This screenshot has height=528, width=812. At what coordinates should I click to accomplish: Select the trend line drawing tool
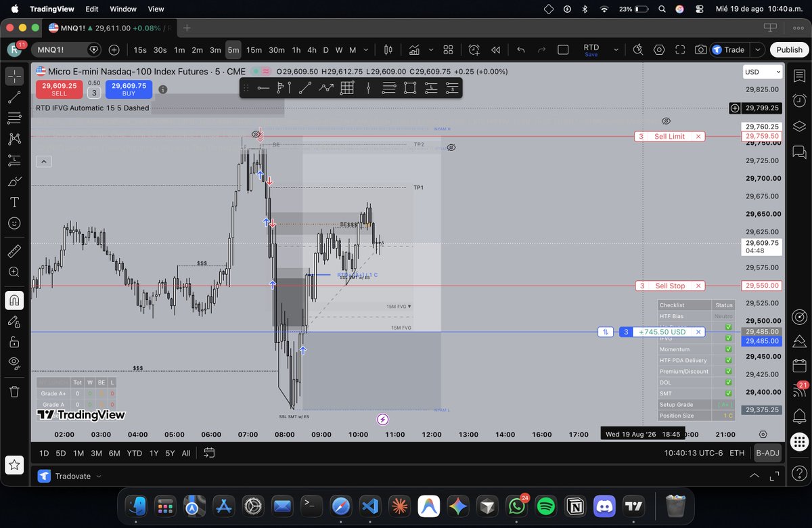point(14,97)
